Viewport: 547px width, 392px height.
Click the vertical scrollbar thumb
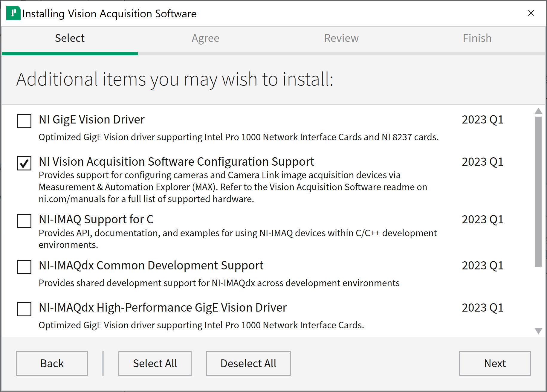(x=538, y=192)
